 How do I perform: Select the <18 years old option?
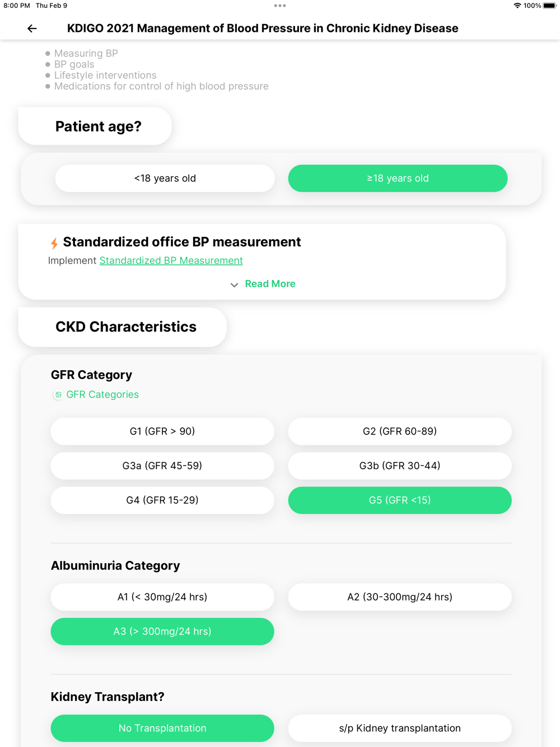[x=165, y=178]
